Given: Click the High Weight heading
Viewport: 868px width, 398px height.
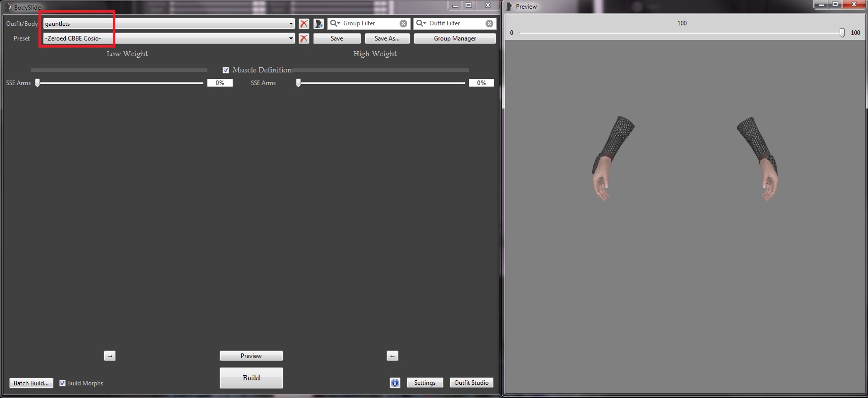Looking at the screenshot, I should pos(375,54).
